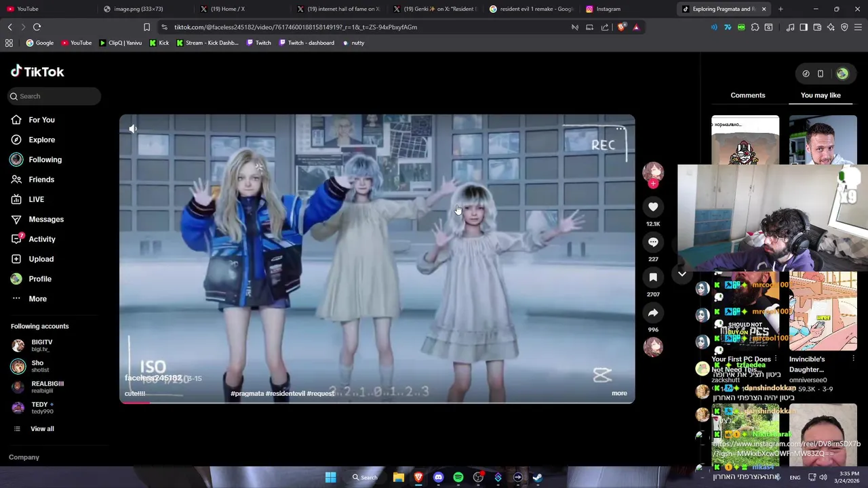Open Spotify from the taskbar
Image resolution: width=868 pixels, height=488 pixels.
click(458, 478)
